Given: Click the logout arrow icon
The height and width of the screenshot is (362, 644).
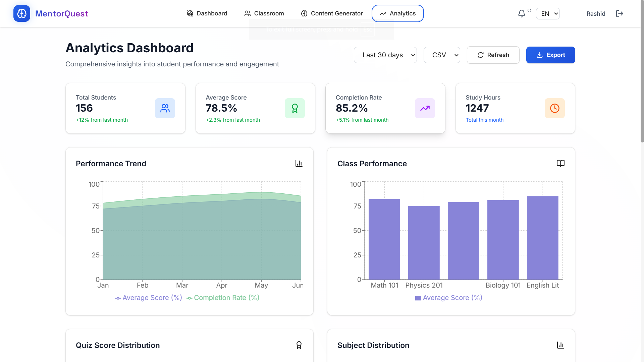Looking at the screenshot, I should pos(620,14).
